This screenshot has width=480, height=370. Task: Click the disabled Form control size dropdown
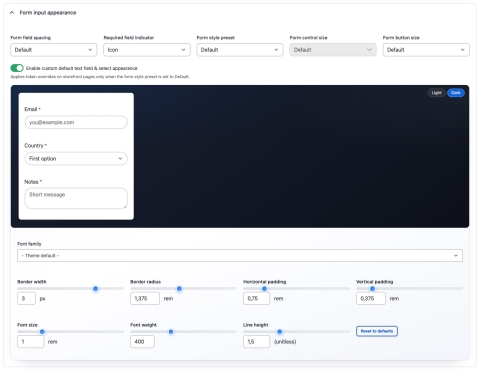(333, 50)
